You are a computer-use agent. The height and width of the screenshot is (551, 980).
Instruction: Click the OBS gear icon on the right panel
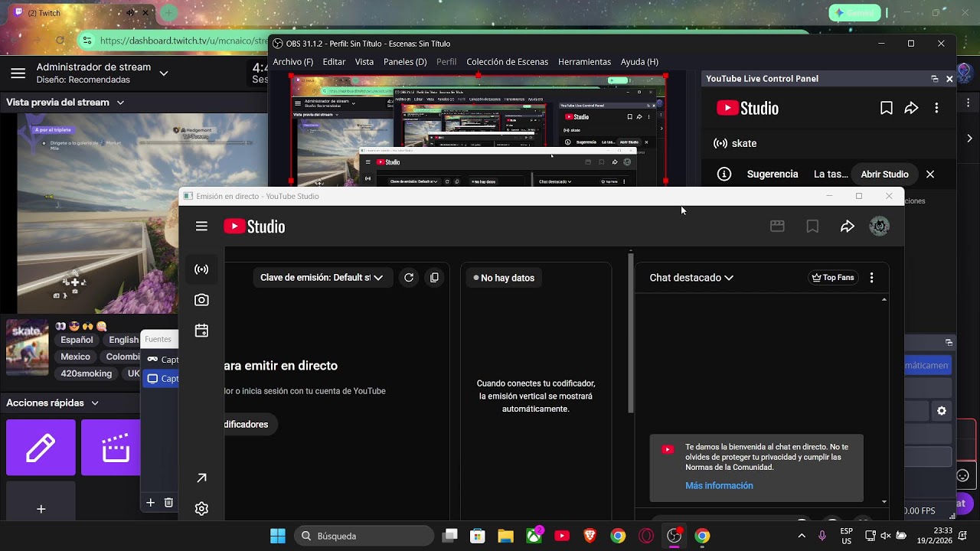(942, 411)
